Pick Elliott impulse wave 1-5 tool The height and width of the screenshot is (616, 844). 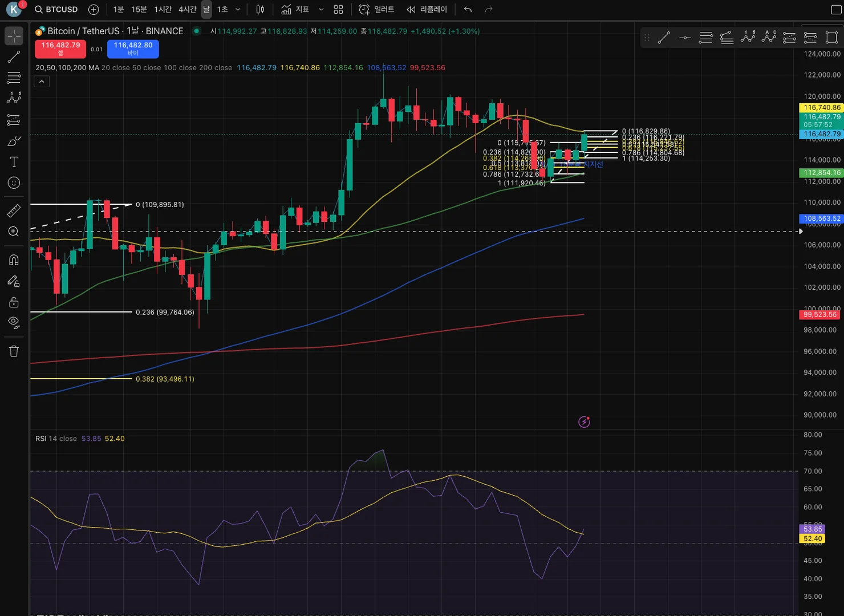(748, 38)
